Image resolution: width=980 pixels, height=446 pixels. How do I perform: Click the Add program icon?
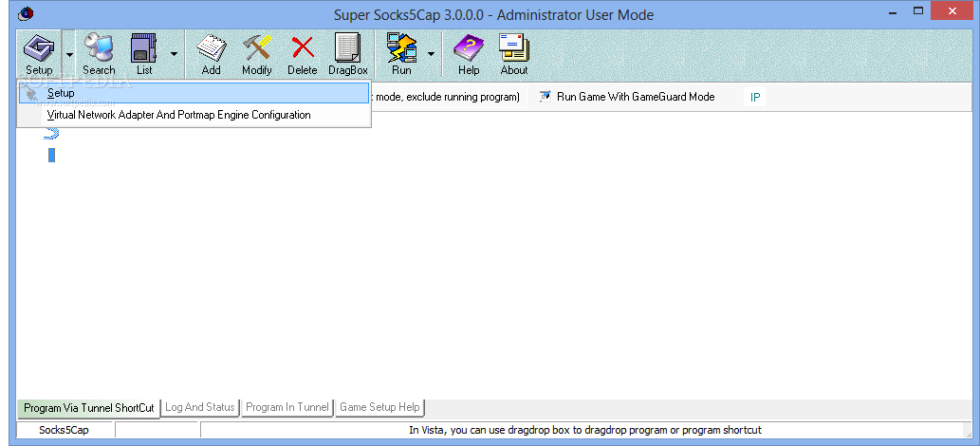tap(212, 54)
